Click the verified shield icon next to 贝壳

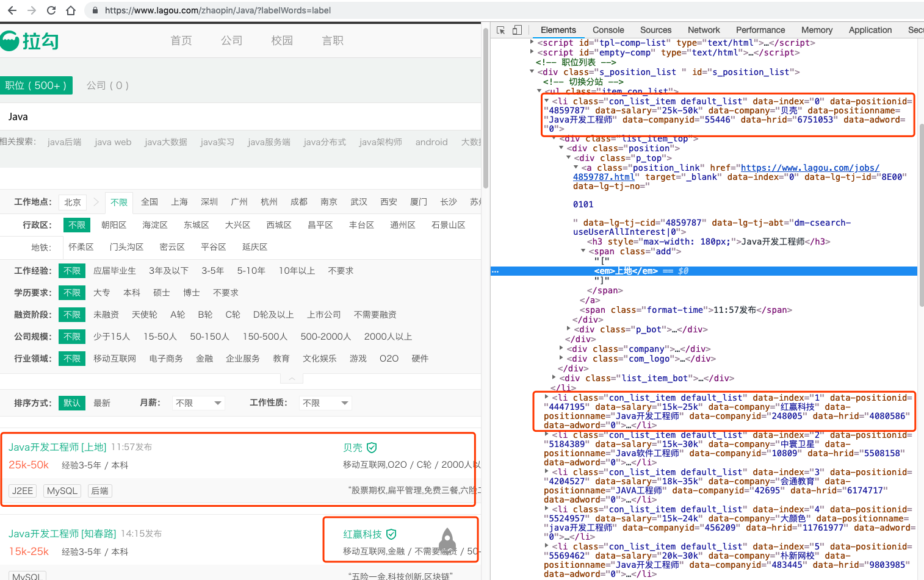372,448
